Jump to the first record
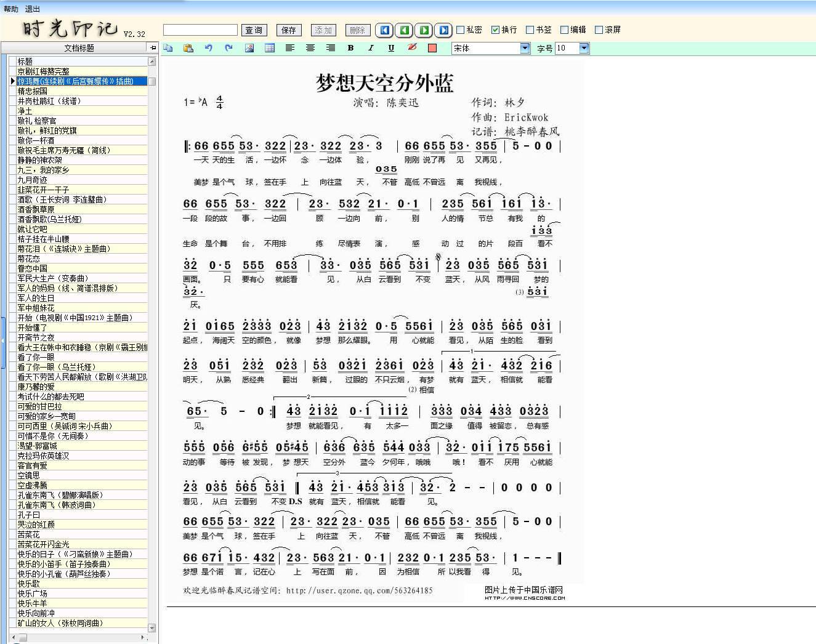816x644 pixels. click(385, 30)
